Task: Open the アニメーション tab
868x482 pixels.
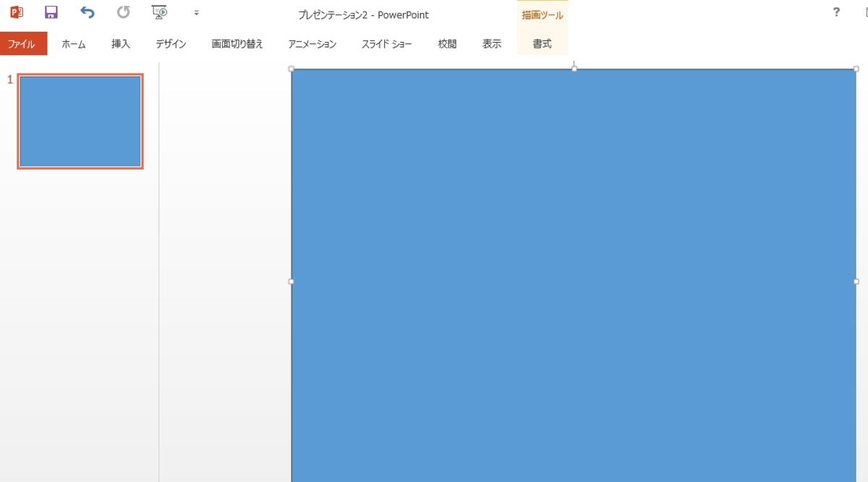Action: click(312, 44)
